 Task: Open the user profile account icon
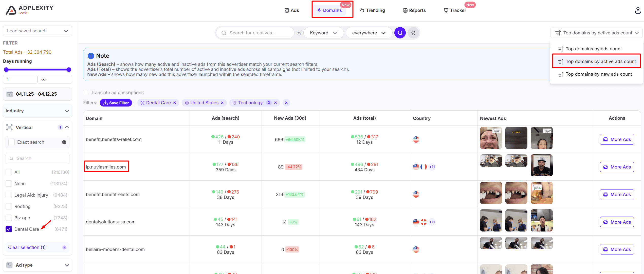coord(637,10)
